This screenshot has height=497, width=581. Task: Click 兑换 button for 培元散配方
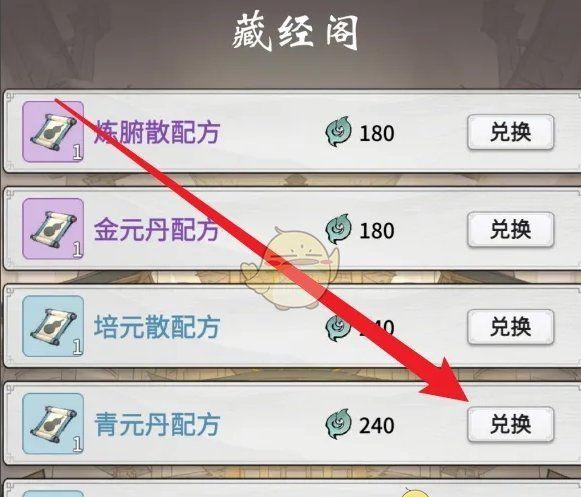511,327
